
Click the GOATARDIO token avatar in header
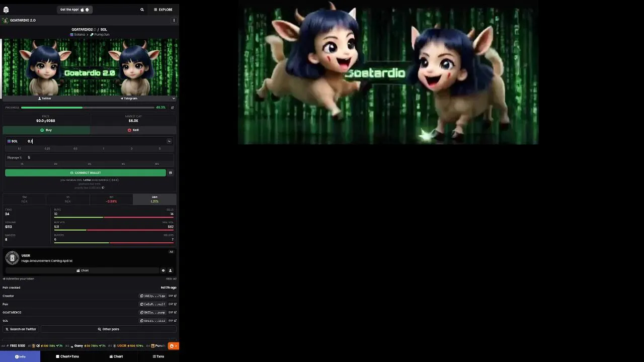6,21
